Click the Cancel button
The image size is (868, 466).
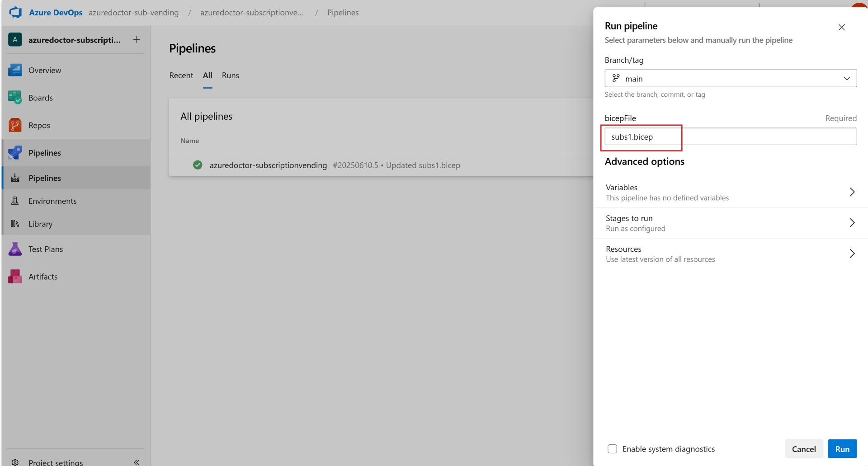coord(804,449)
